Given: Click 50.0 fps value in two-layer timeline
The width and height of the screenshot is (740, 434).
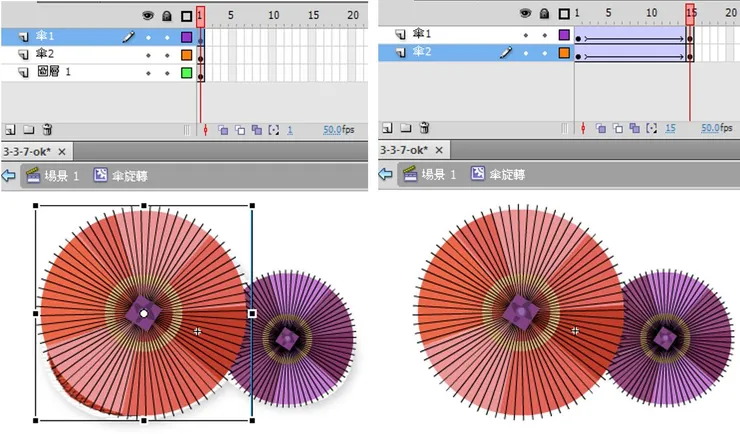Looking at the screenshot, I should tap(710, 128).
